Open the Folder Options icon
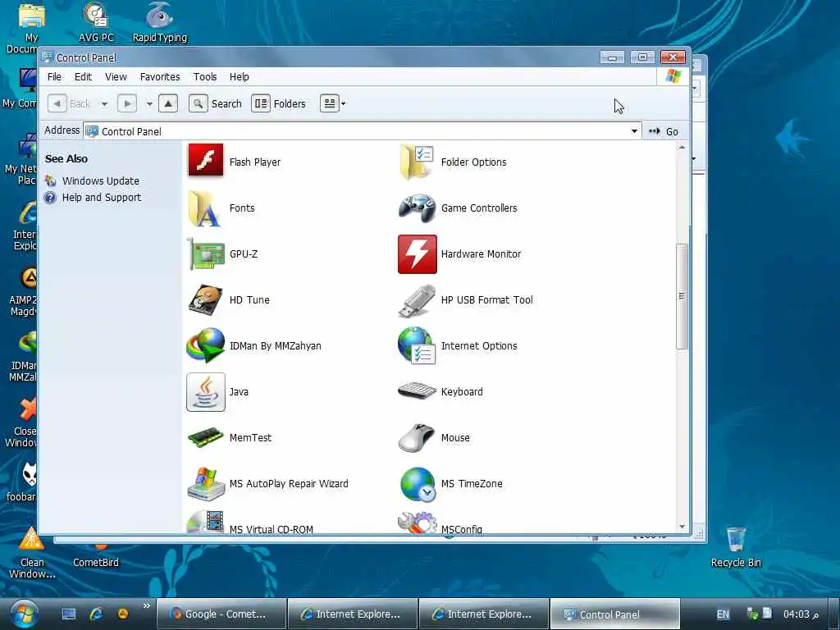840x630 pixels. click(x=417, y=161)
